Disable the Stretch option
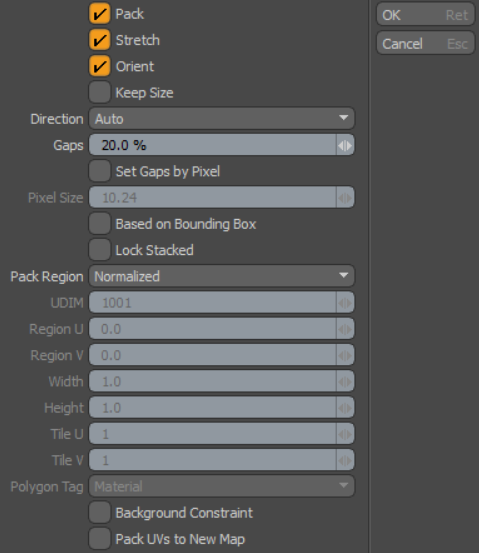The width and height of the screenshot is (479, 553). pyautogui.click(x=99, y=40)
